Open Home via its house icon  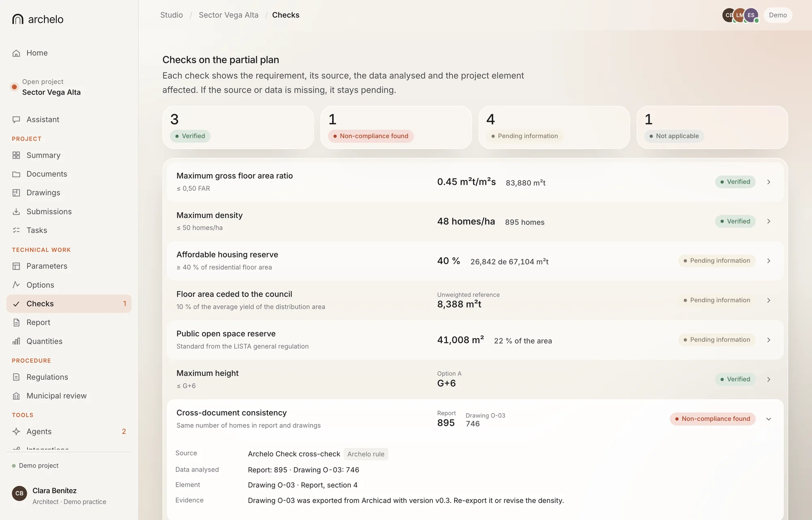(16, 53)
